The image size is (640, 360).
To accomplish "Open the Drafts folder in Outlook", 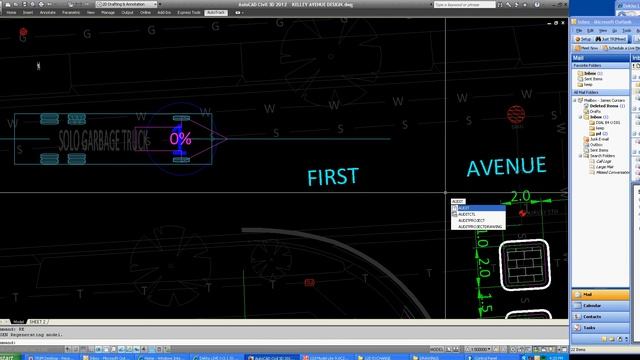I will click(592, 111).
